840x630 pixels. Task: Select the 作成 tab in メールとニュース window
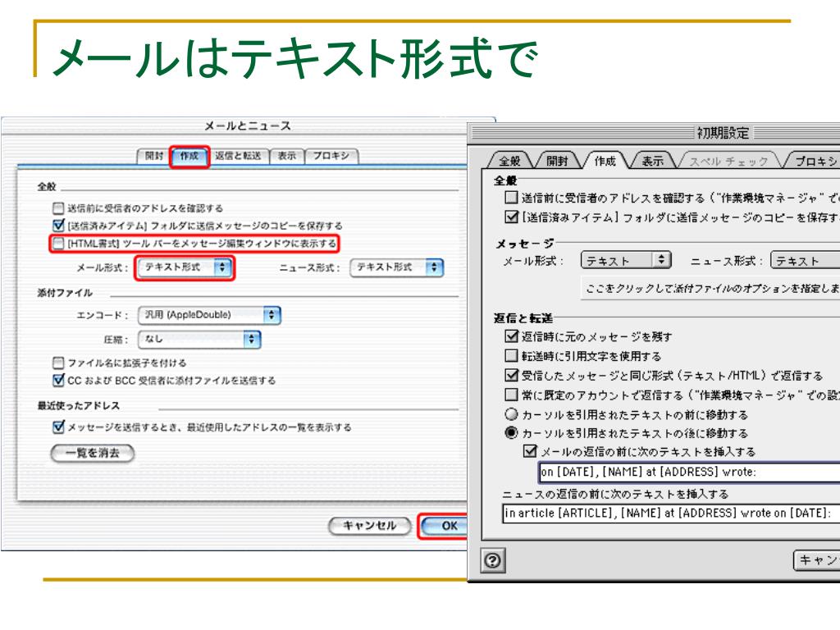[189, 156]
